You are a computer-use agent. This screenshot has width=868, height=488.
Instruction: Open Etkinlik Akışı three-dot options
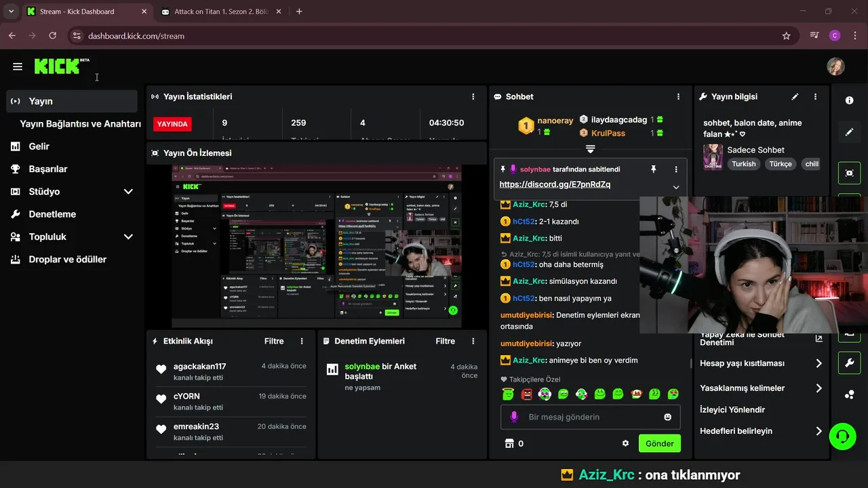coord(302,341)
